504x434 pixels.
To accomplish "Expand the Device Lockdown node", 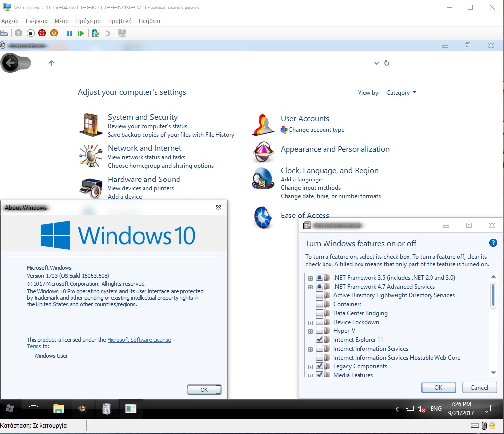I will coord(310,323).
